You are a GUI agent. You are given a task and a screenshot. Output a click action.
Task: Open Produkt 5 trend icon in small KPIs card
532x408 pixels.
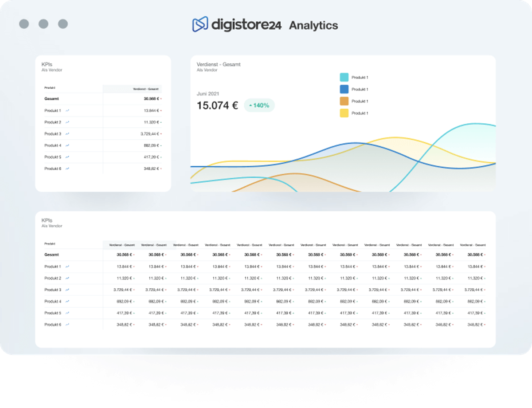point(67,157)
